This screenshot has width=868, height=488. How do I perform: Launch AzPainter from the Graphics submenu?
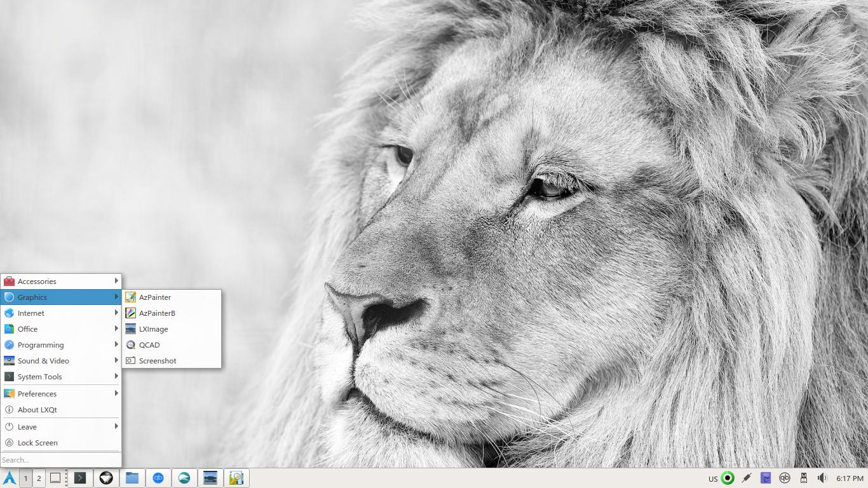[172, 297]
